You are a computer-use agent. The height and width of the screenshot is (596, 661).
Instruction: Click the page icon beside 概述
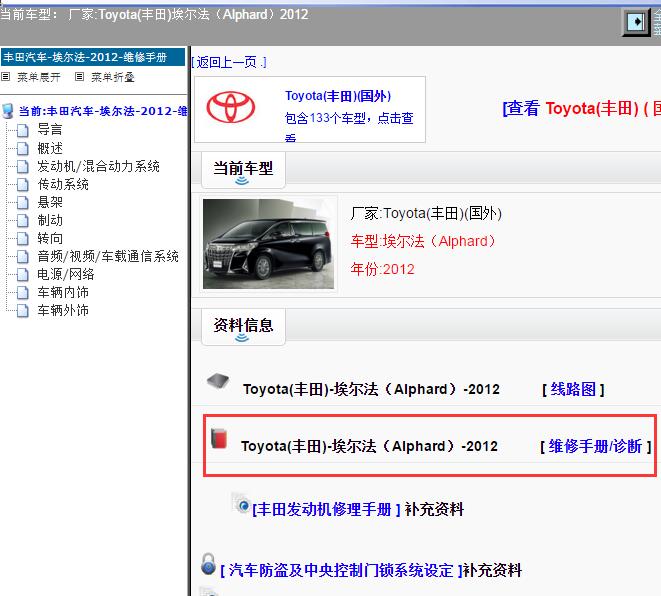(23, 148)
